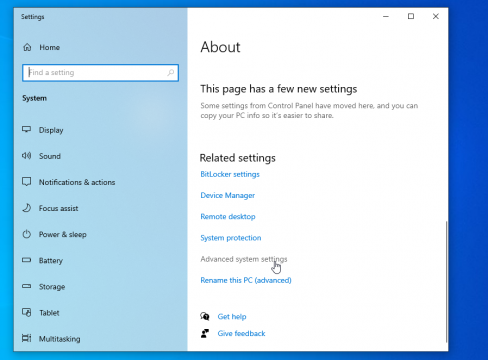This screenshot has height=360, width=488.
Task: Click the Multitasking icon
Action: point(27,338)
